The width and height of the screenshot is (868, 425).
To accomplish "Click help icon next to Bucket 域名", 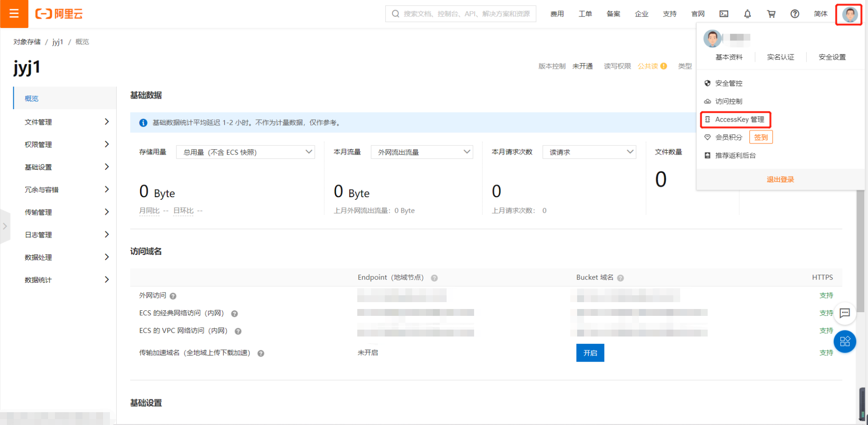I will click(x=621, y=278).
